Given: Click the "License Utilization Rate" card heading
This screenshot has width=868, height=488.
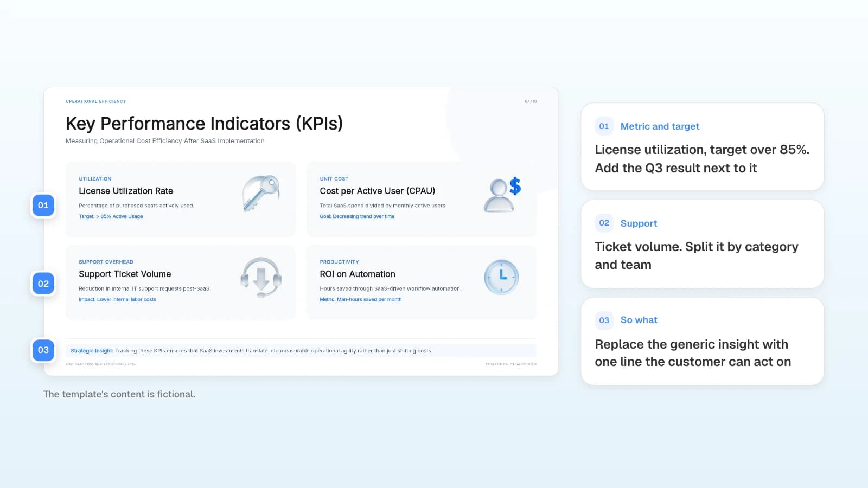Looking at the screenshot, I should [126, 191].
